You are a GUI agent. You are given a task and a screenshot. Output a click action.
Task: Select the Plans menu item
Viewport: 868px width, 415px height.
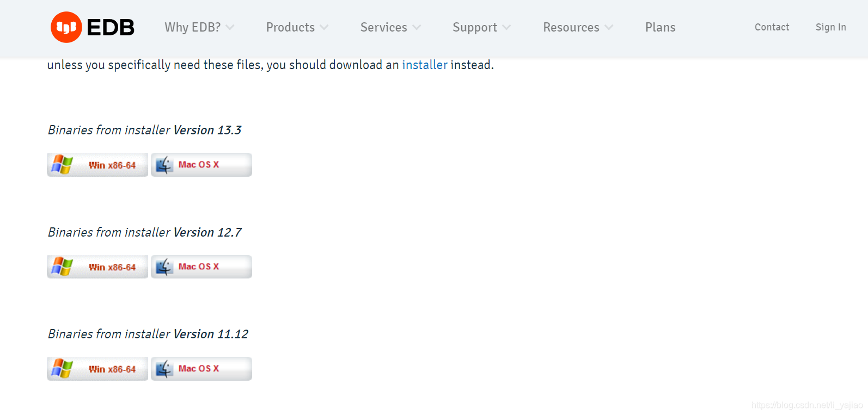click(x=660, y=27)
